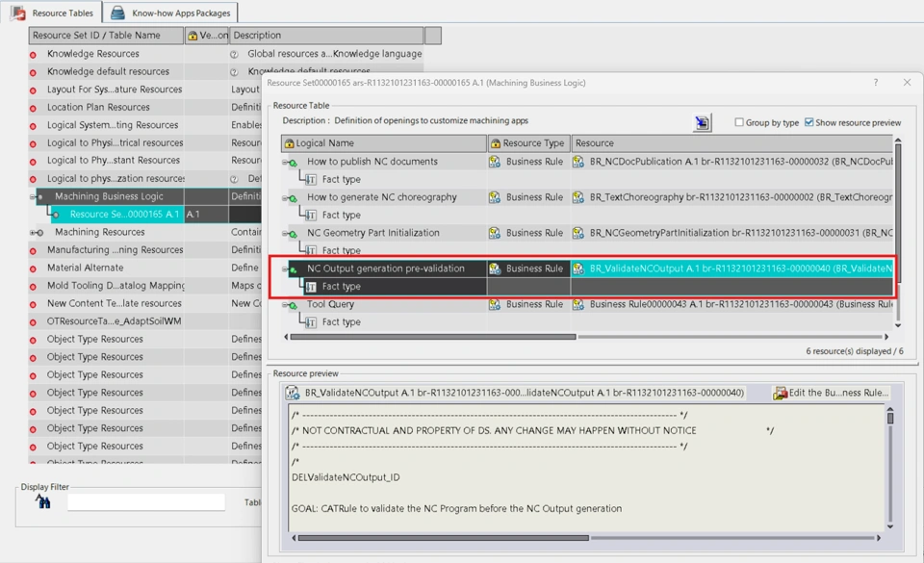This screenshot has height=563, width=924.
Task: Click the Business Rule icon beside BR_ValidateNCOutput resource
Action: (x=578, y=269)
